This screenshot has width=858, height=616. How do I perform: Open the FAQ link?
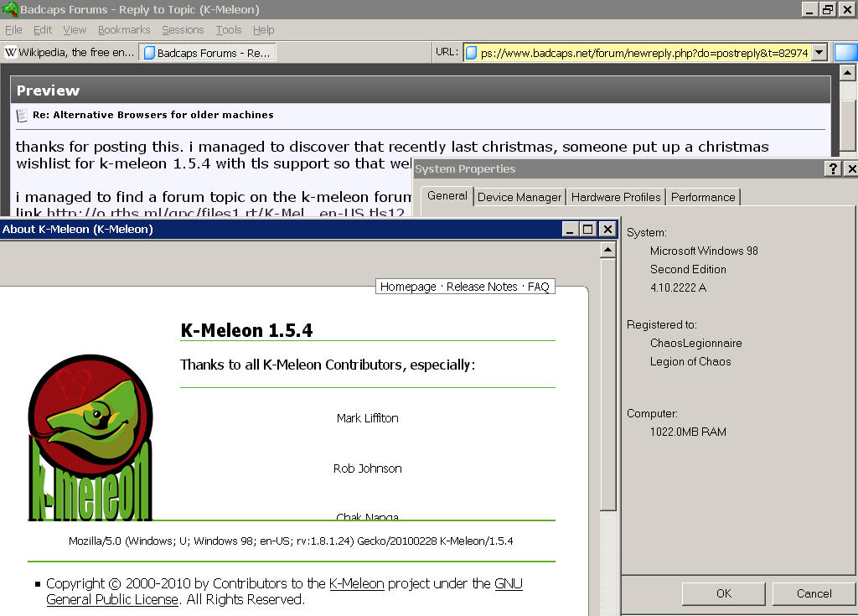pyautogui.click(x=538, y=287)
